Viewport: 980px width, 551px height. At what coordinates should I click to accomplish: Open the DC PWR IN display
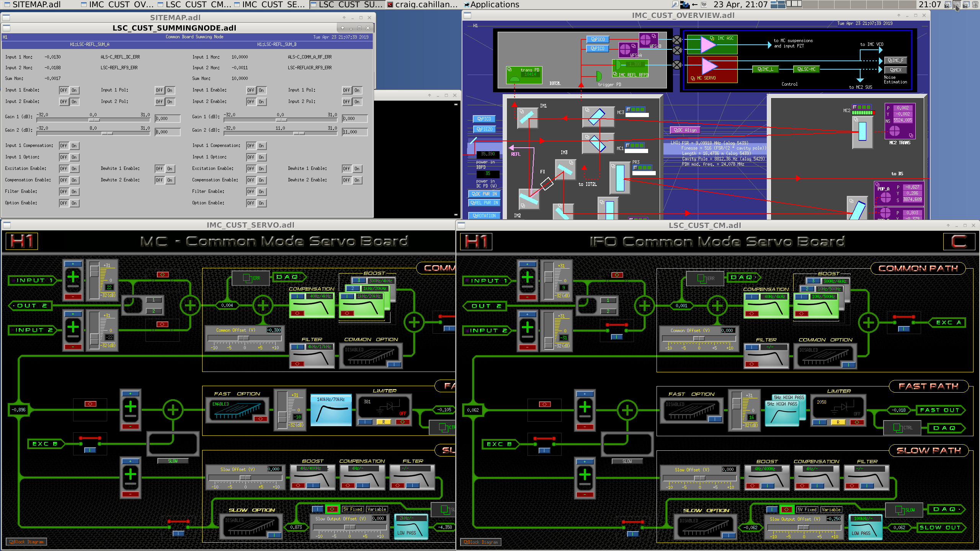(x=484, y=194)
